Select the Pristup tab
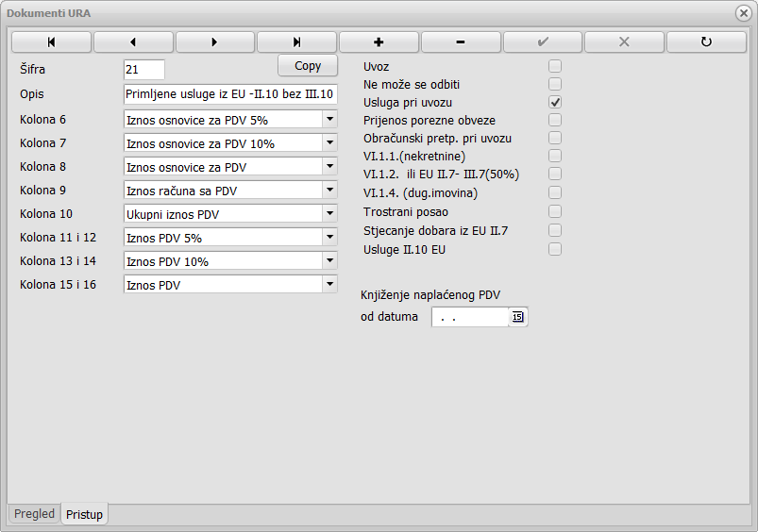The width and height of the screenshot is (758, 532). pos(85,514)
